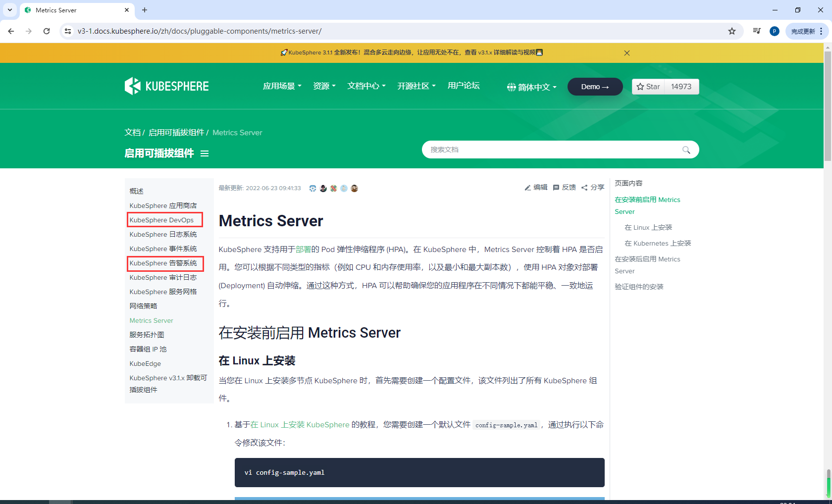Dismiss the KubeSphere 3.1.1 announcement banner
Screen dimensions: 832x504
tap(627, 53)
